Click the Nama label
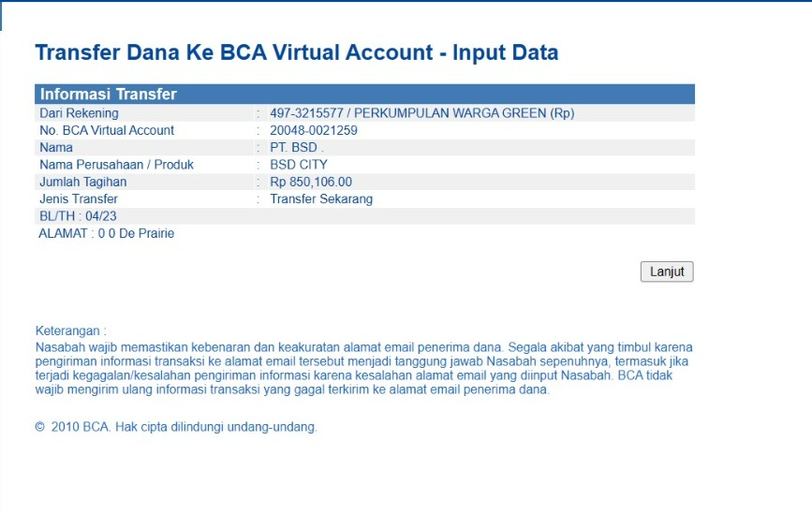The image size is (812, 514). 56,147
